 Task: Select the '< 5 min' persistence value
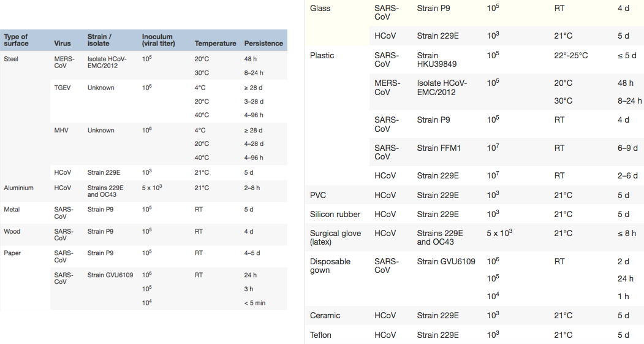click(255, 304)
